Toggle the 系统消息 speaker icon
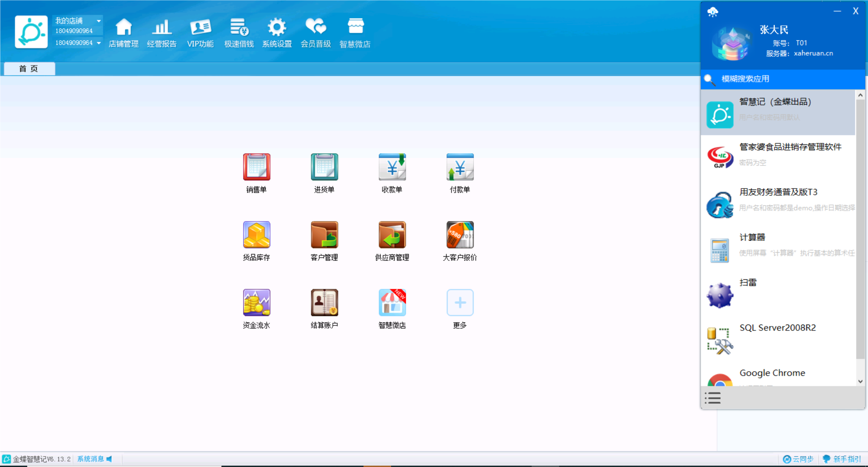Screen dimensions: 868x467 pos(109,459)
